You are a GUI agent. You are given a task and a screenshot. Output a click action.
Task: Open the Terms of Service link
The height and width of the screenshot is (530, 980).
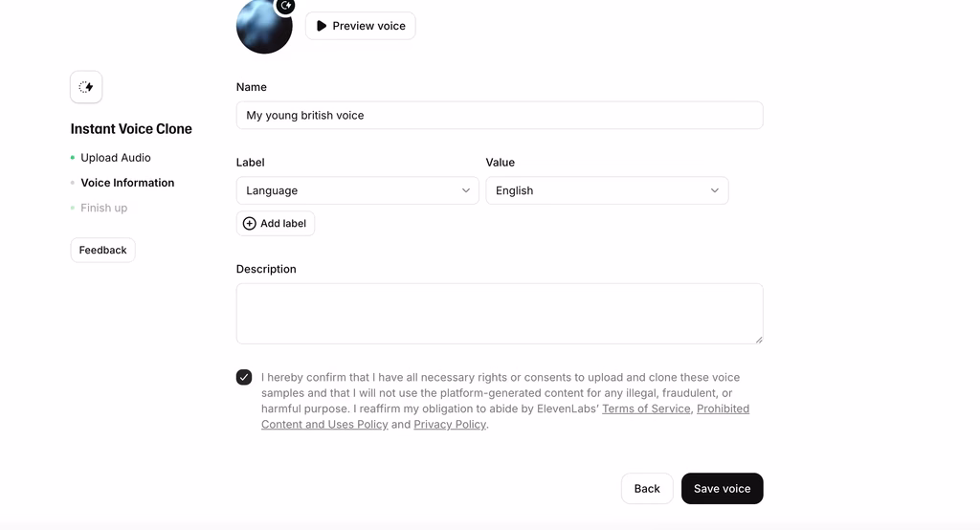(646, 409)
